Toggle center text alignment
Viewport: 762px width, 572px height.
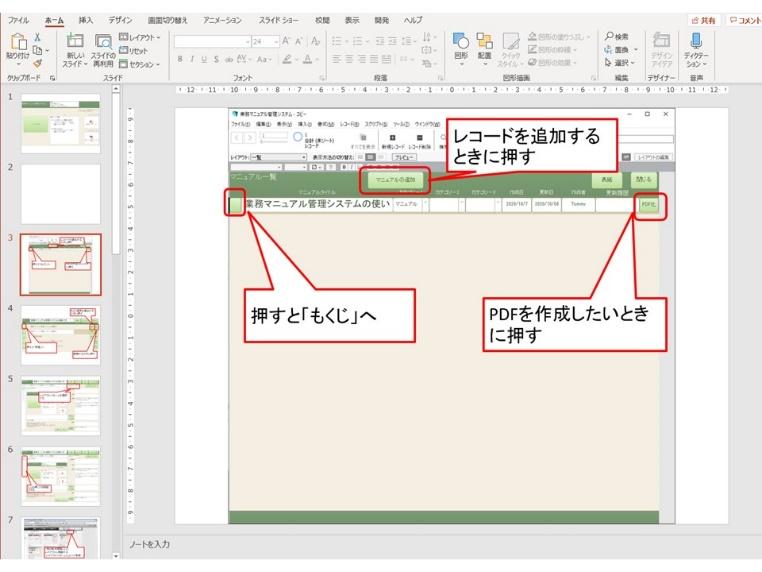pyautogui.click(x=349, y=59)
